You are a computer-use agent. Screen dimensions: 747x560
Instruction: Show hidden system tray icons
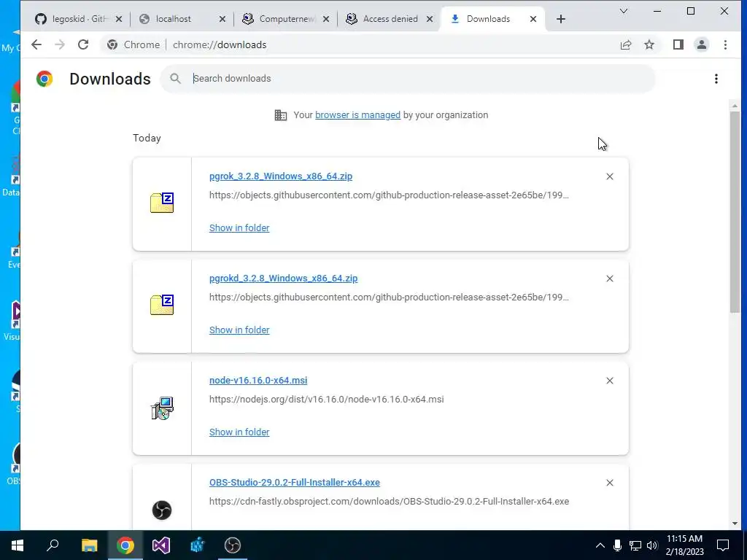tap(600, 545)
